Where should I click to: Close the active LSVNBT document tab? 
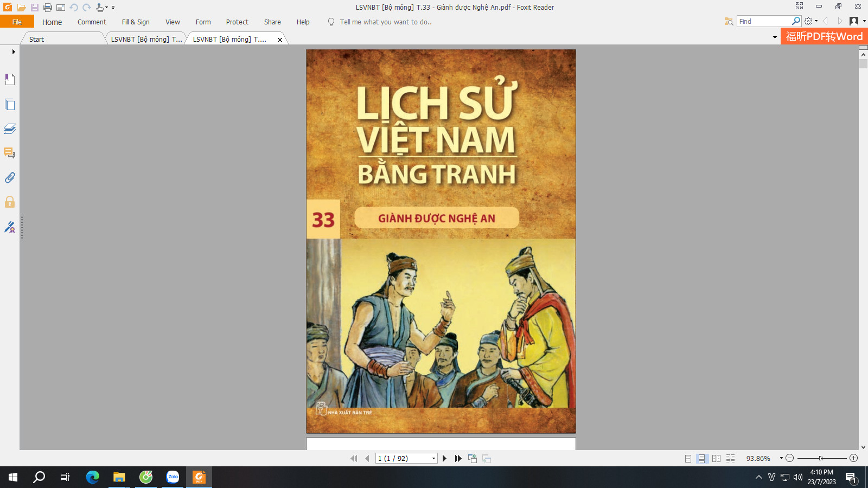coord(280,40)
